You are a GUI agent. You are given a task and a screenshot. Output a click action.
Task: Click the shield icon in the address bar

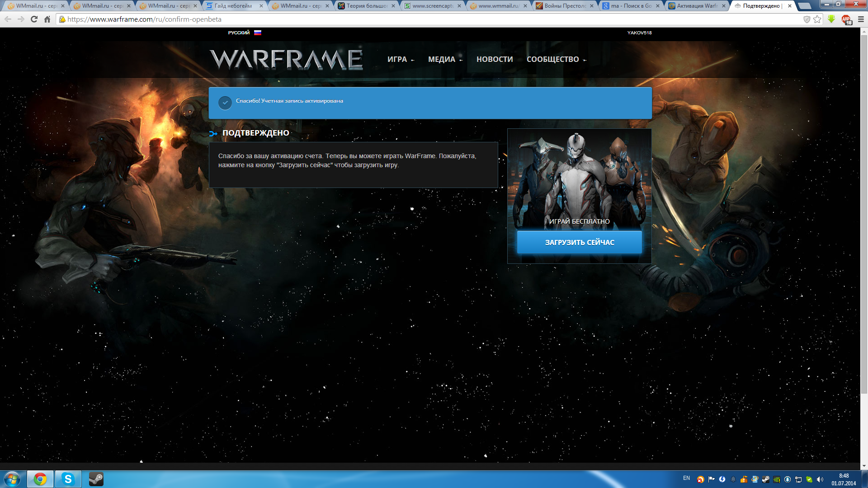(807, 19)
